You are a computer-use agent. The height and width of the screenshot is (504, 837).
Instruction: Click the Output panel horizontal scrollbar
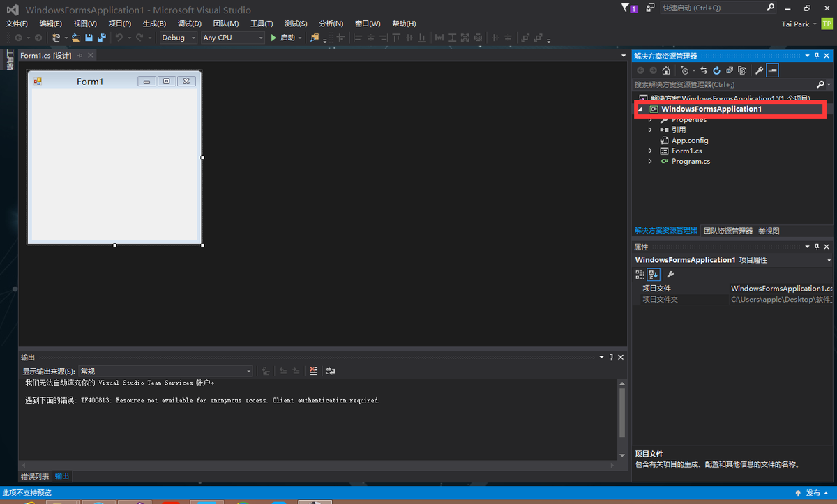pyautogui.click(x=318, y=465)
